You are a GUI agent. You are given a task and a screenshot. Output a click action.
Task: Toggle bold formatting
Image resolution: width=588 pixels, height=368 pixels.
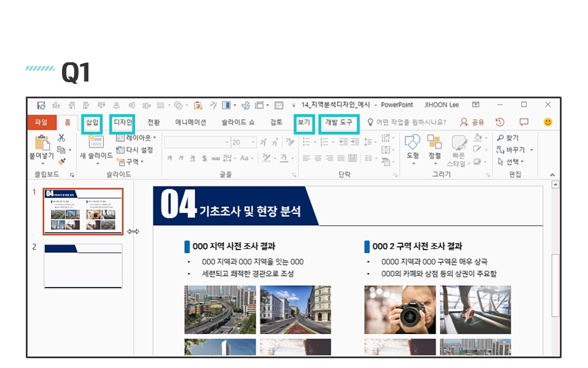click(169, 158)
